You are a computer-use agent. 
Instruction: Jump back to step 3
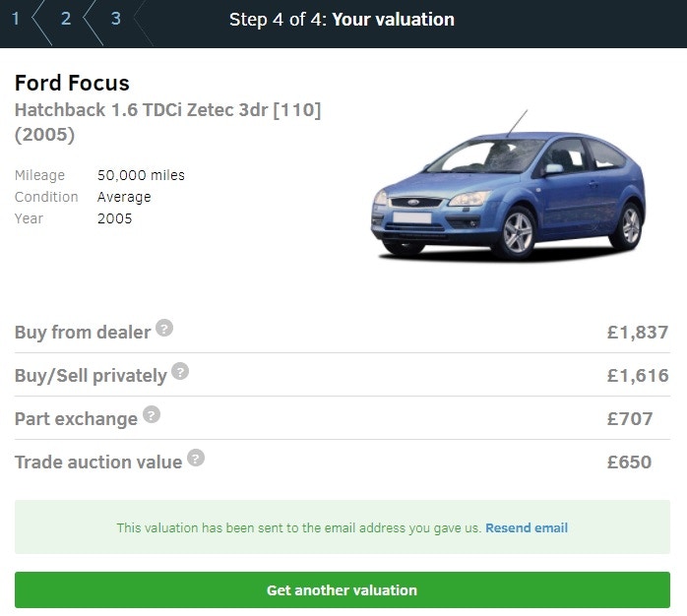point(115,19)
